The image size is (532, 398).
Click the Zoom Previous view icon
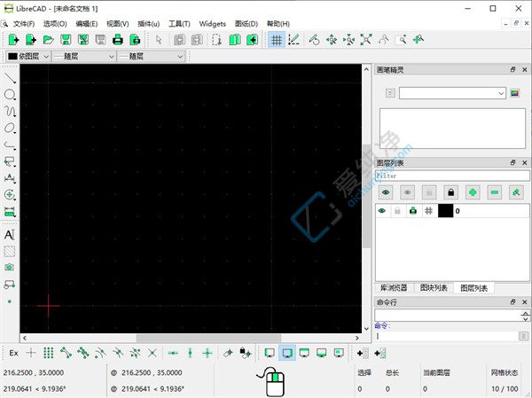click(383, 40)
